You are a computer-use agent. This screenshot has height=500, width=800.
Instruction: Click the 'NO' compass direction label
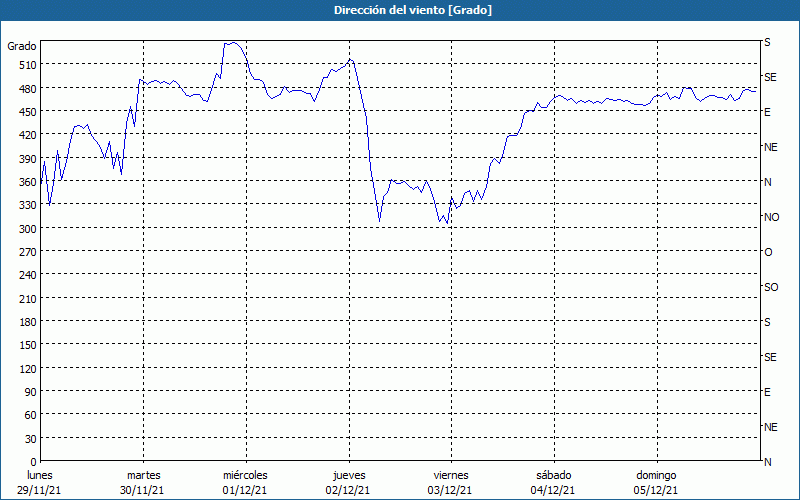pyautogui.click(x=771, y=217)
